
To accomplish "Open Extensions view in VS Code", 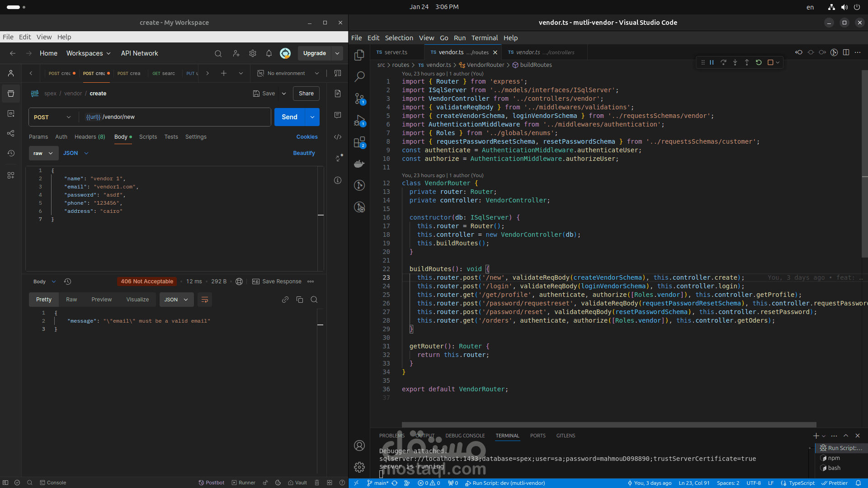I will point(359,142).
